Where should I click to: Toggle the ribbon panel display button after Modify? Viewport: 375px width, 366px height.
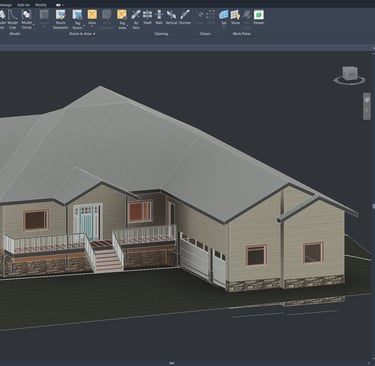coord(59,5)
